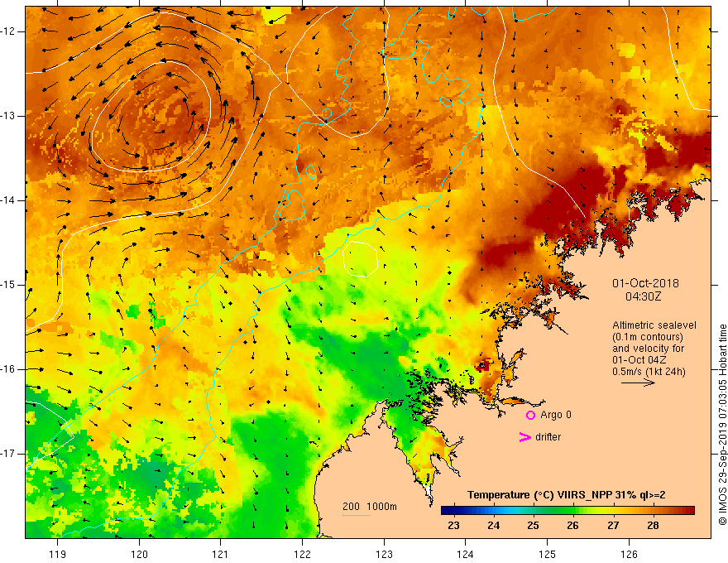The height and width of the screenshot is (563, 728).
Task: Click the 123 longitude axis label
Action: tap(384, 554)
